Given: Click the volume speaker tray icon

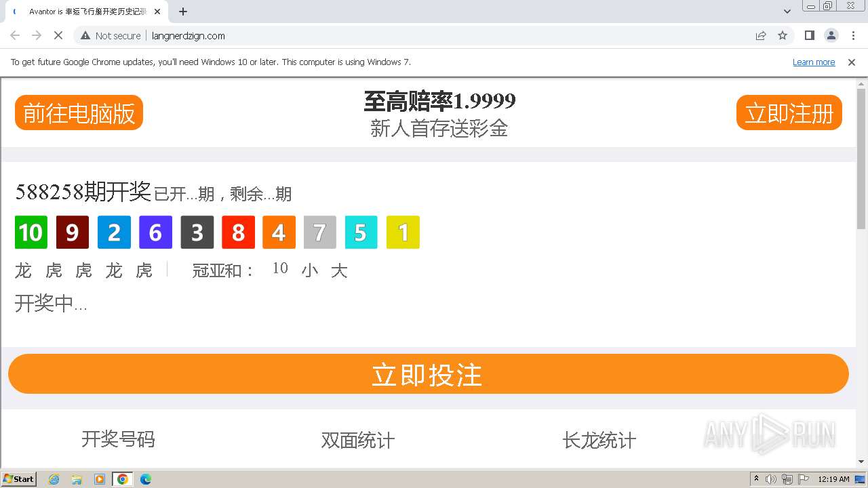Looking at the screenshot, I should 771,479.
